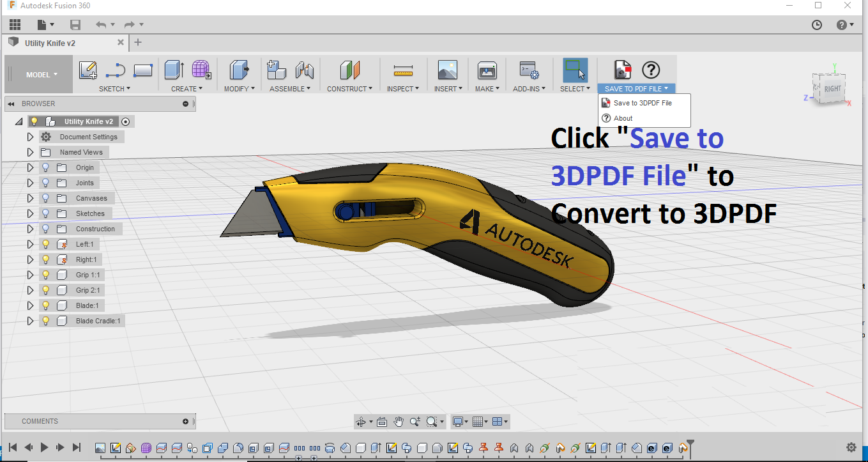The height and width of the screenshot is (462, 868).
Task: Expand the Named Views tree node
Action: [30, 152]
